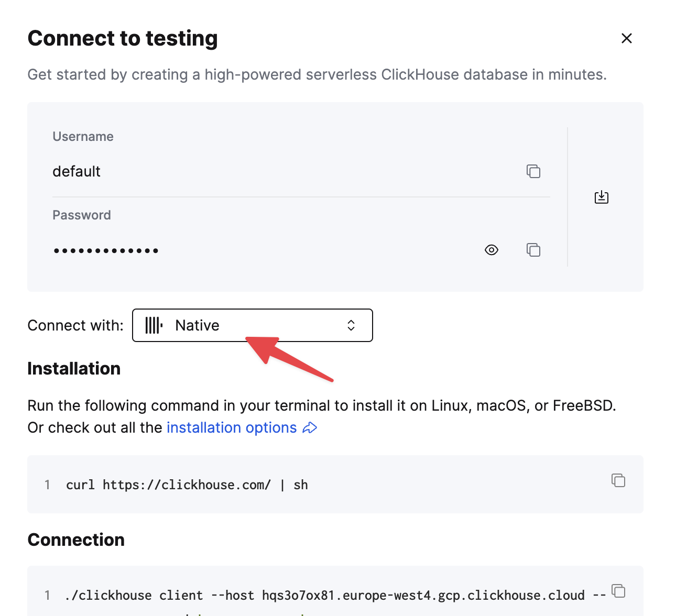
Task: Select the Installation section heading
Action: [73, 368]
